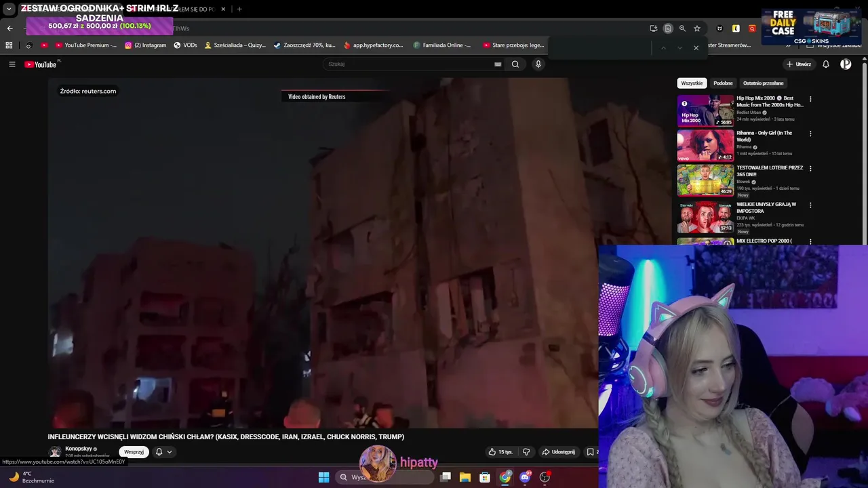Open the VODs bookmark

[x=185, y=45]
